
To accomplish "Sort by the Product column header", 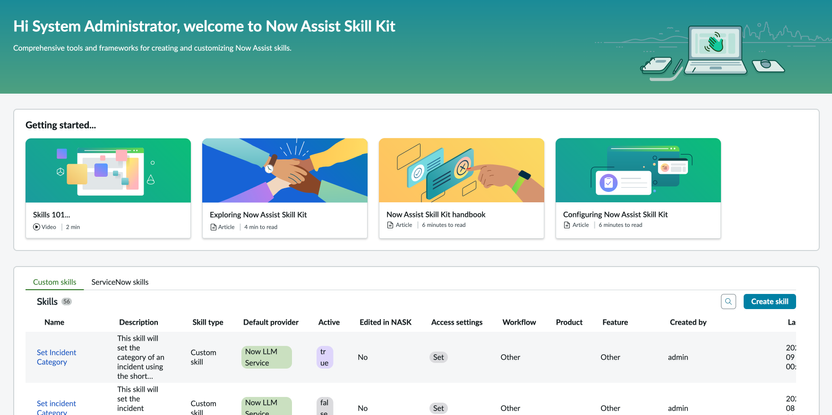I will [x=569, y=322].
